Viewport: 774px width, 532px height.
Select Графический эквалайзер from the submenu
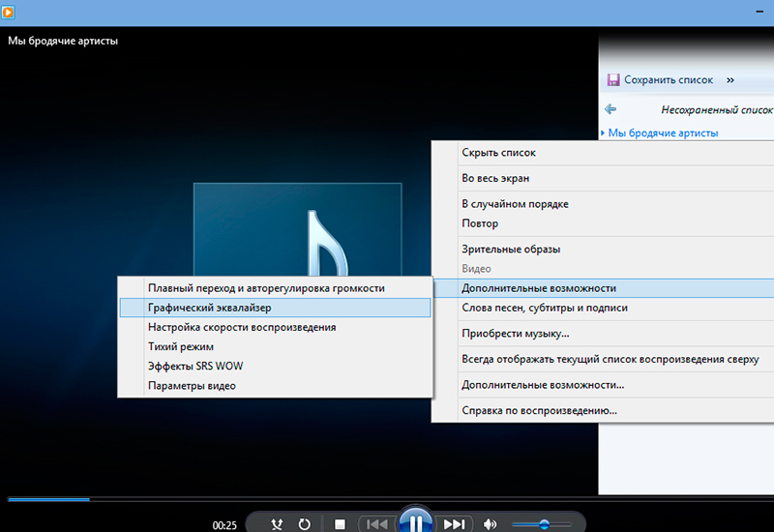pos(210,308)
